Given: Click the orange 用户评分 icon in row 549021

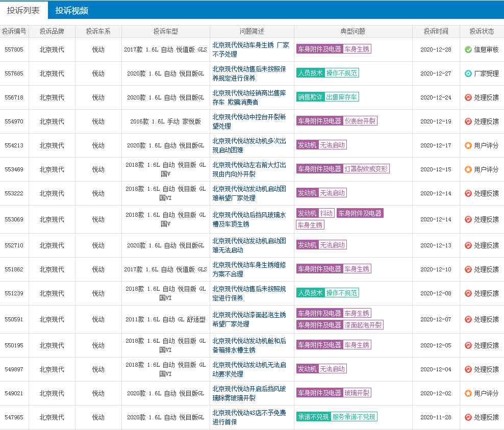Looking at the screenshot, I should coord(468,393).
